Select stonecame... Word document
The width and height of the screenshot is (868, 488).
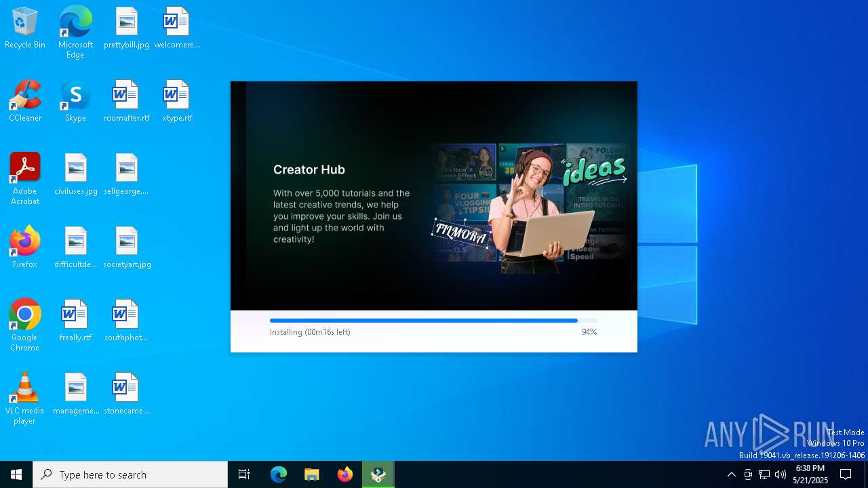click(126, 394)
